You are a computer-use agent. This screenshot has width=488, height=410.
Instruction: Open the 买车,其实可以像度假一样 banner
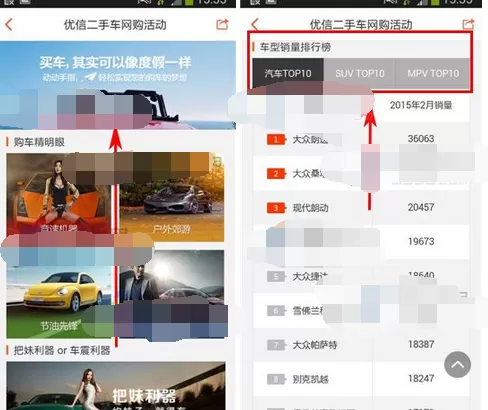click(118, 85)
